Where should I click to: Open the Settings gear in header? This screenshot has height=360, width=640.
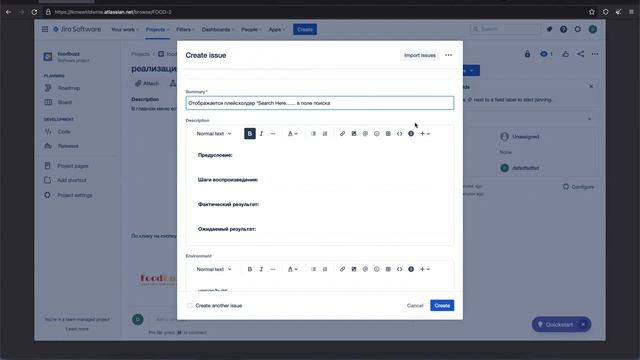[578, 29]
